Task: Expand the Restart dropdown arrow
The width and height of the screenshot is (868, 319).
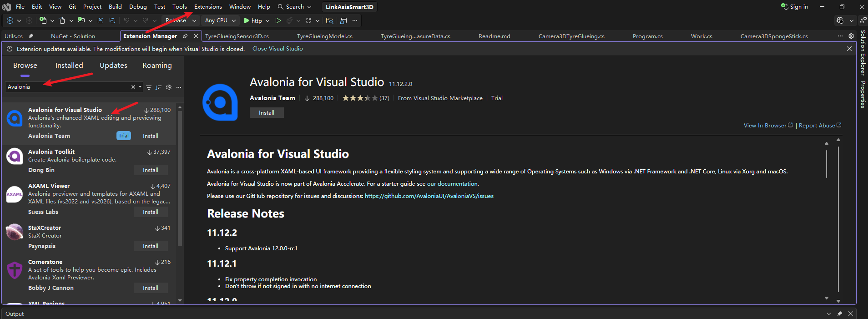Action: point(318,20)
